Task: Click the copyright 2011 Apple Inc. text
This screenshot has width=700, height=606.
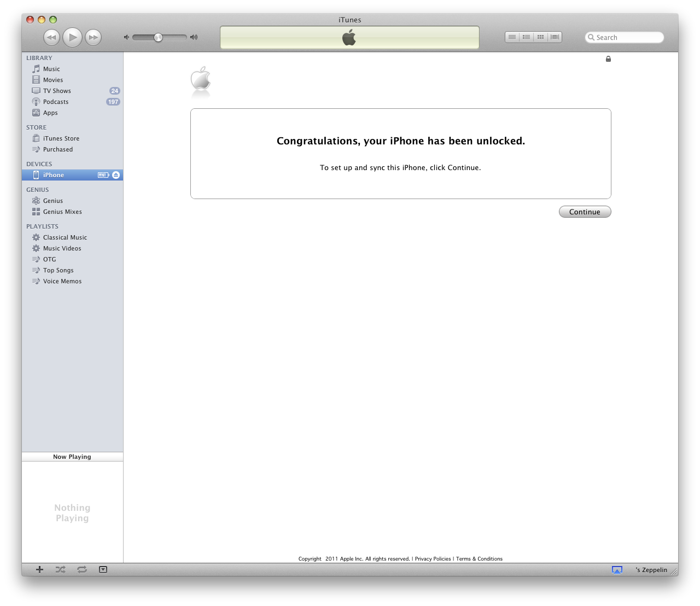Action: click(354, 559)
